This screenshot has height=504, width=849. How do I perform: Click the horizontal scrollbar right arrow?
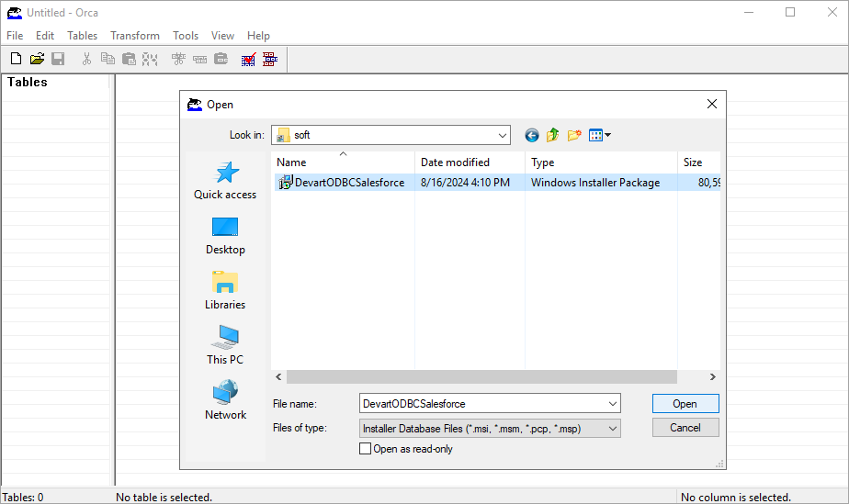pyautogui.click(x=713, y=377)
